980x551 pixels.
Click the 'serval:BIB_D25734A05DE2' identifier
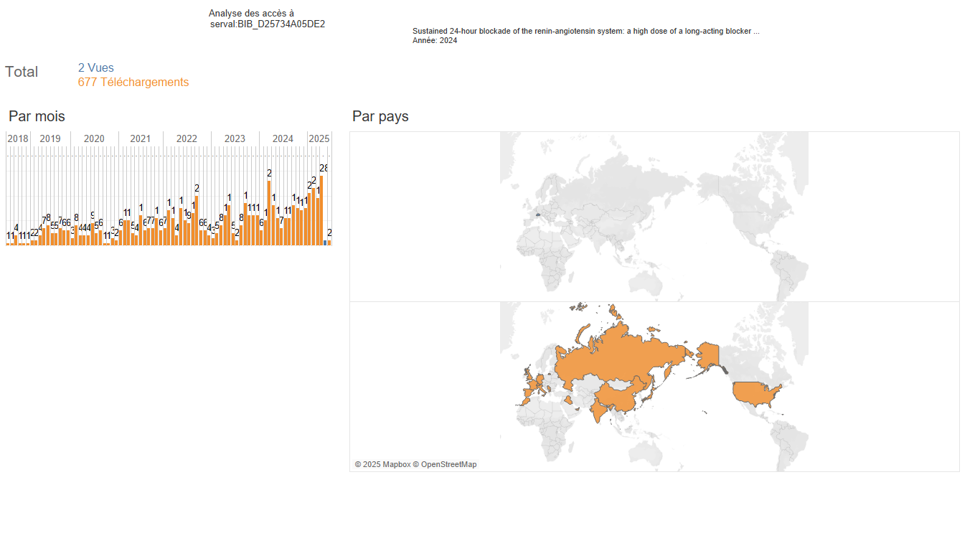pos(268,24)
